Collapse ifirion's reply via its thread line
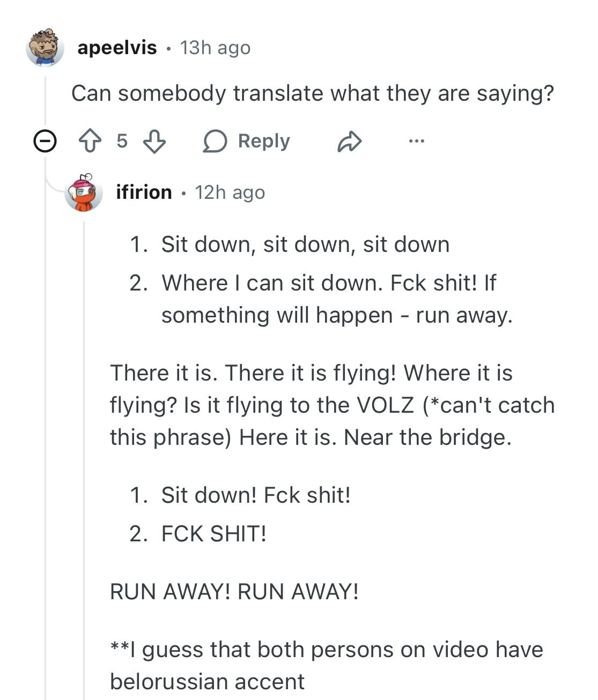 tap(84, 429)
